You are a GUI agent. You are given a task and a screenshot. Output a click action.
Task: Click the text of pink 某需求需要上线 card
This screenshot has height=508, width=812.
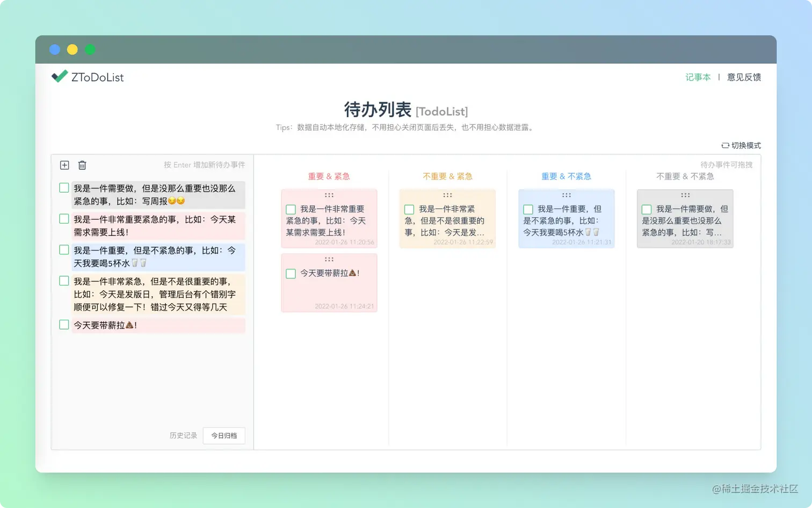[x=327, y=220]
